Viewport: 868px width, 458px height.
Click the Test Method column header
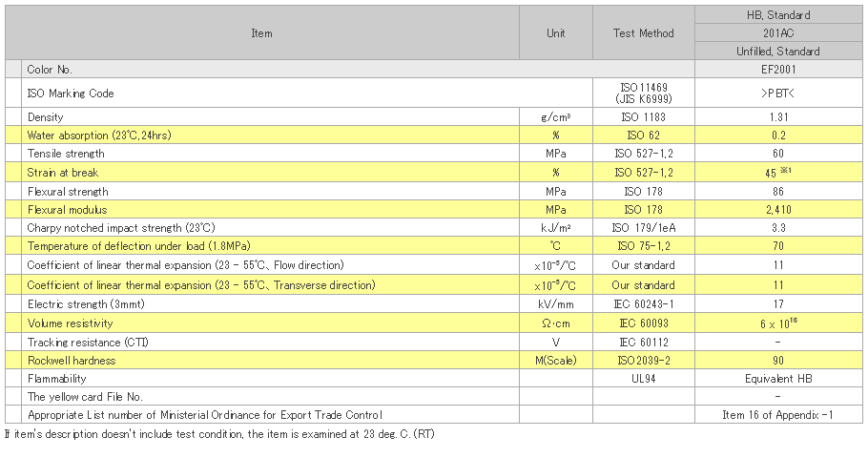[x=643, y=32]
